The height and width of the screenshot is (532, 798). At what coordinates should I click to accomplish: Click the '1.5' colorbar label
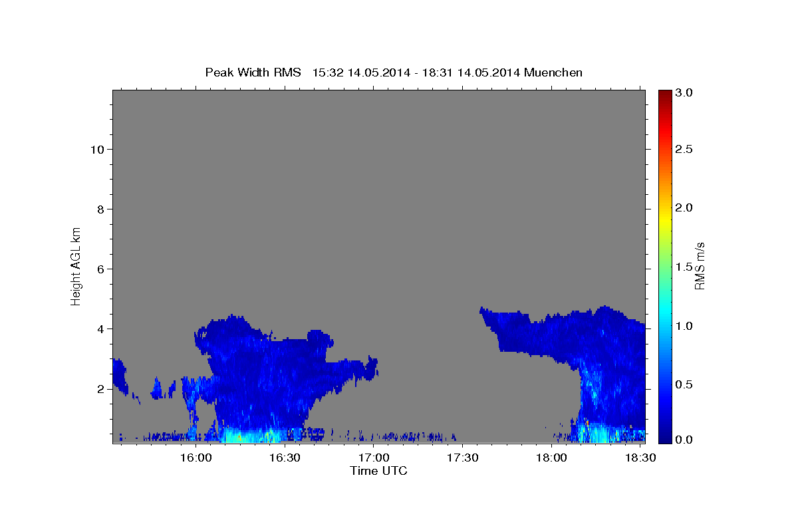point(683,267)
